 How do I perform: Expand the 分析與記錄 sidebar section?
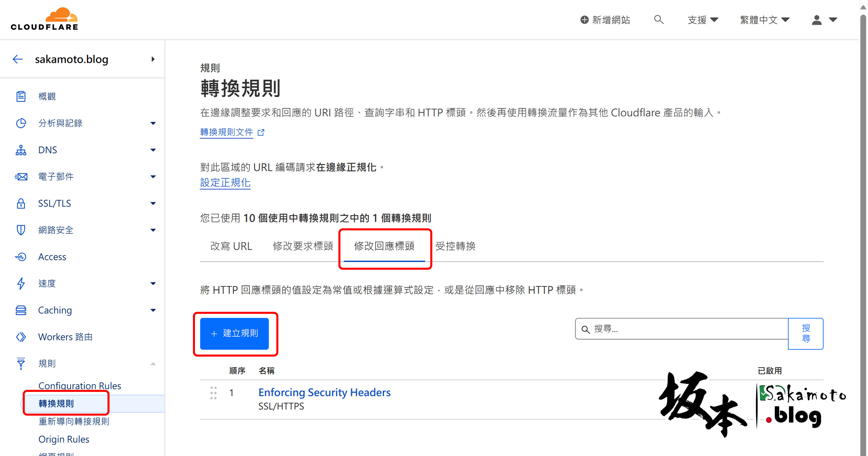pos(153,123)
